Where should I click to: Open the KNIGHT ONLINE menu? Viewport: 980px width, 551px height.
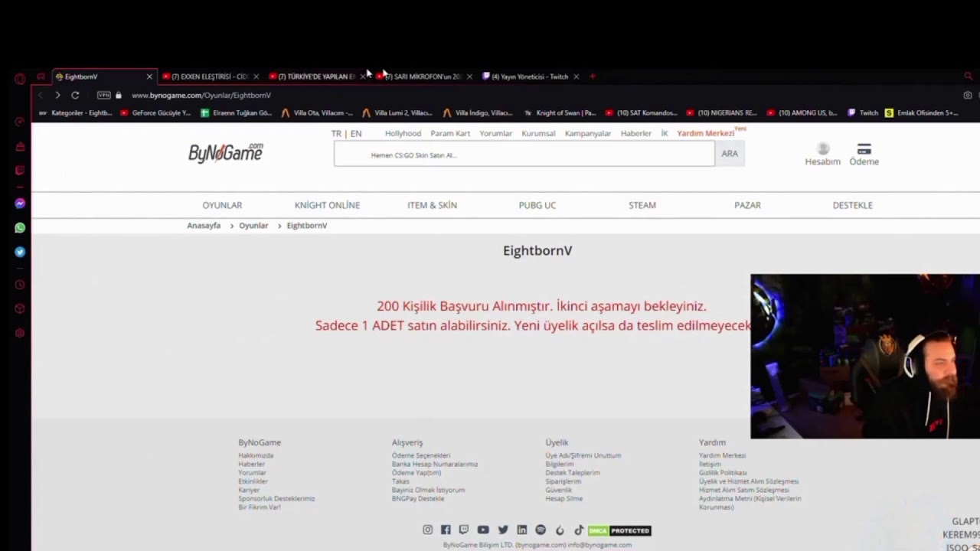coord(327,205)
